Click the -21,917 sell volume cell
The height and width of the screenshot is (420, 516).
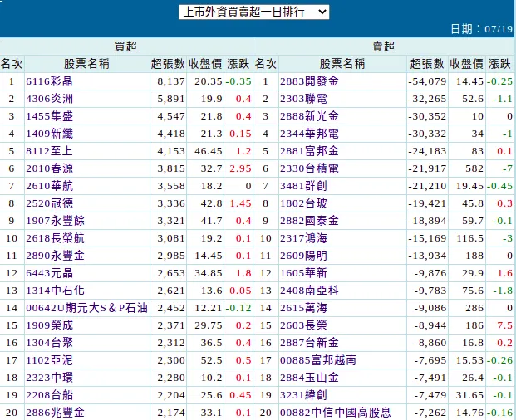(427, 168)
